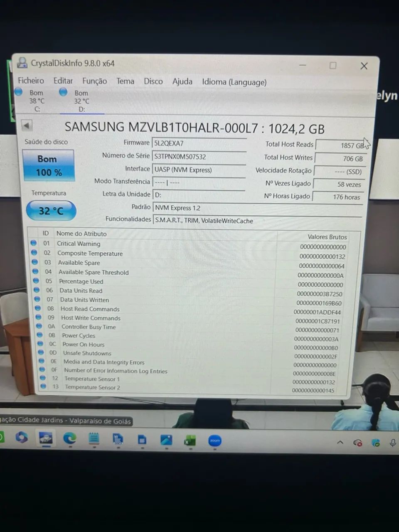The width and height of the screenshot is (399, 532).
Task: Show hidden system tray icons chevron
Action: [x=340, y=442]
